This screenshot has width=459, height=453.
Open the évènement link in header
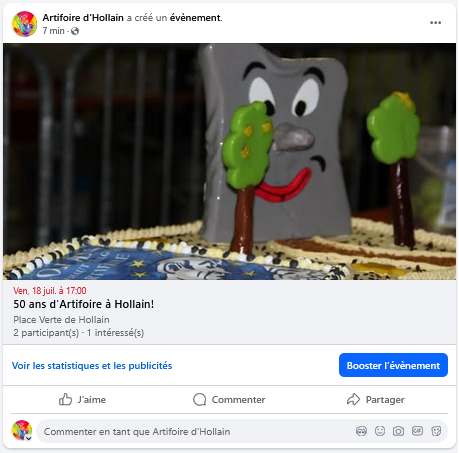tap(195, 18)
